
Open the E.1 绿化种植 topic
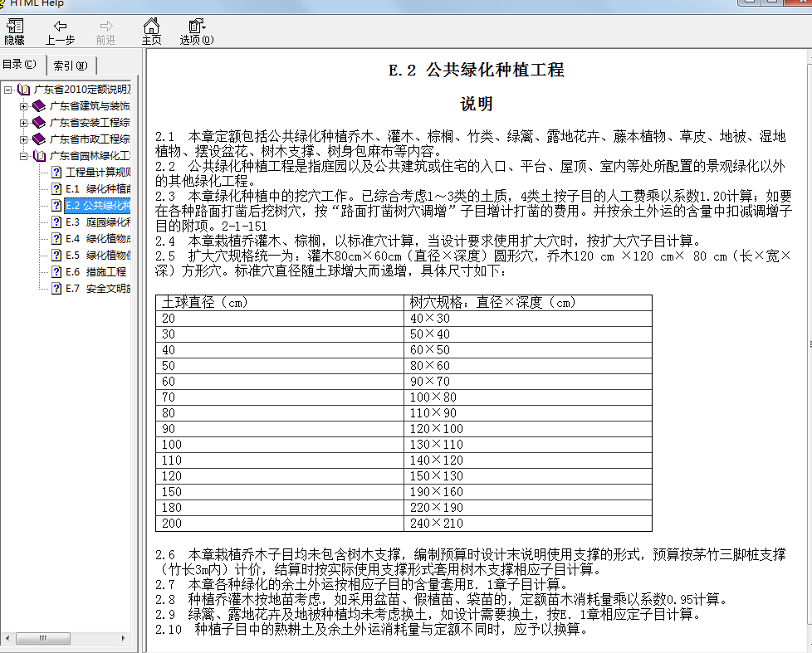coord(98,189)
